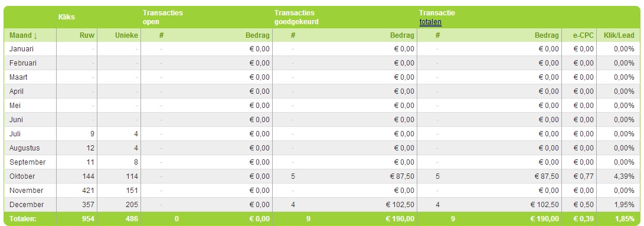Click Oktober's approved amount € 87,50

pyautogui.click(x=402, y=176)
